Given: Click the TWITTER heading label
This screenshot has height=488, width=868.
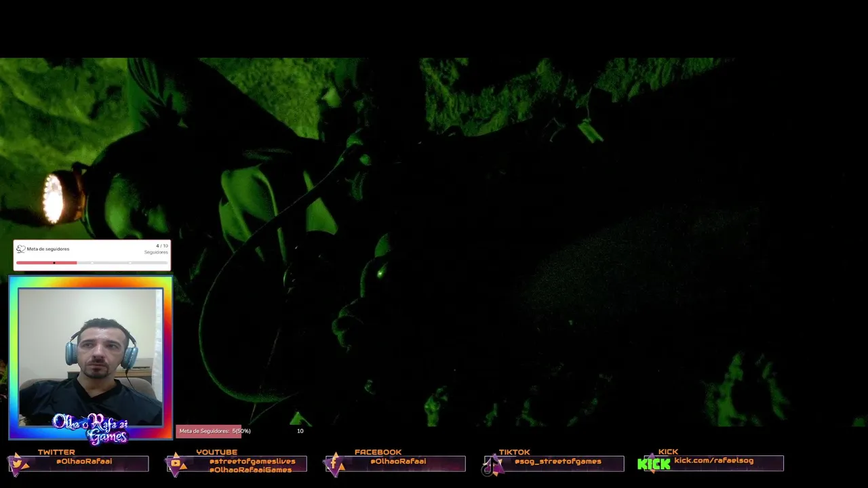Looking at the screenshot, I should click(x=56, y=452).
